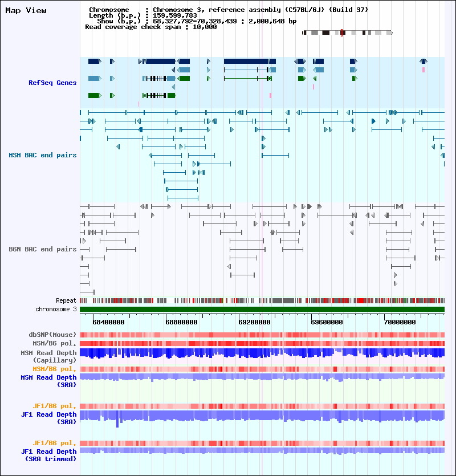This screenshot has height=476, width=456.
Task: Select MSM Read Depth (Capillary) label
Action: (48, 356)
